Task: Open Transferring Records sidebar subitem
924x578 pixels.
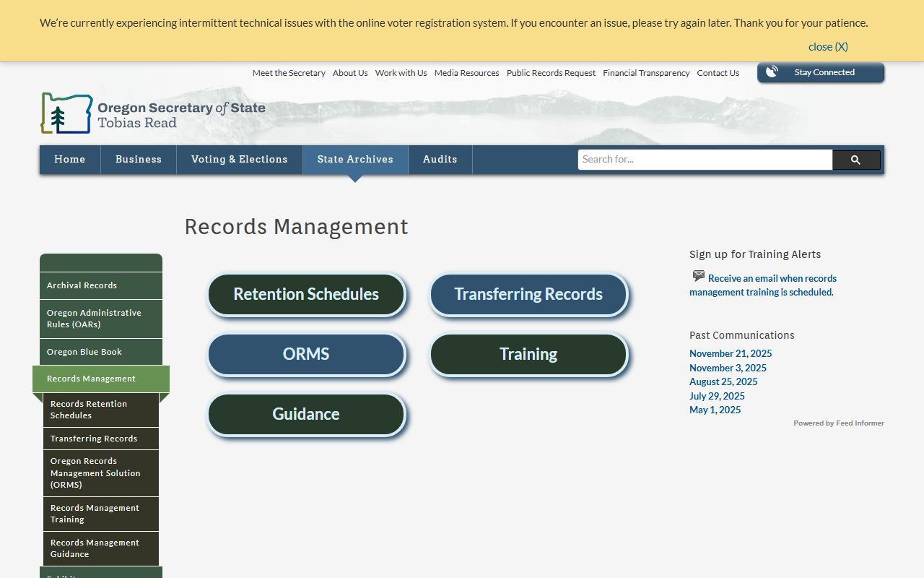Action: (101, 439)
